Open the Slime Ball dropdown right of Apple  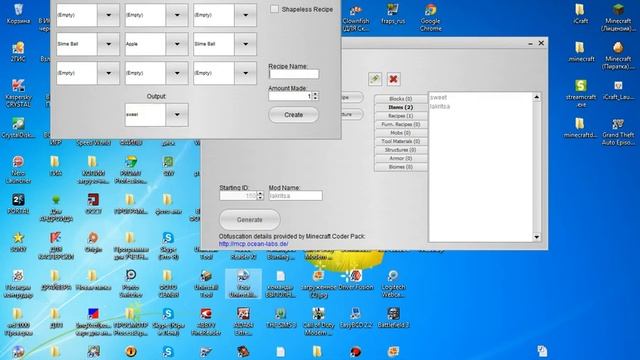click(245, 44)
